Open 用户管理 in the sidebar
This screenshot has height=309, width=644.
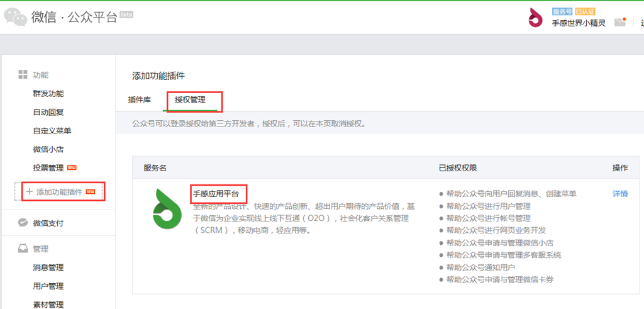48,286
